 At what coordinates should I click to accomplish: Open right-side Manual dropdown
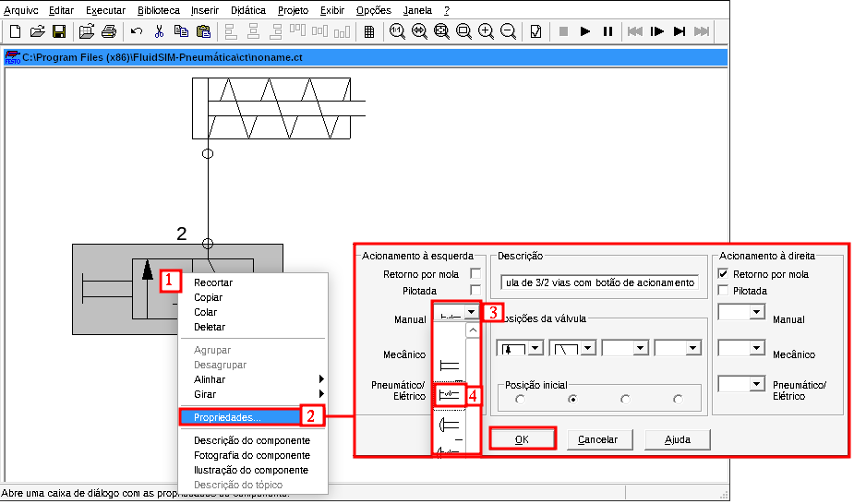coord(756,312)
